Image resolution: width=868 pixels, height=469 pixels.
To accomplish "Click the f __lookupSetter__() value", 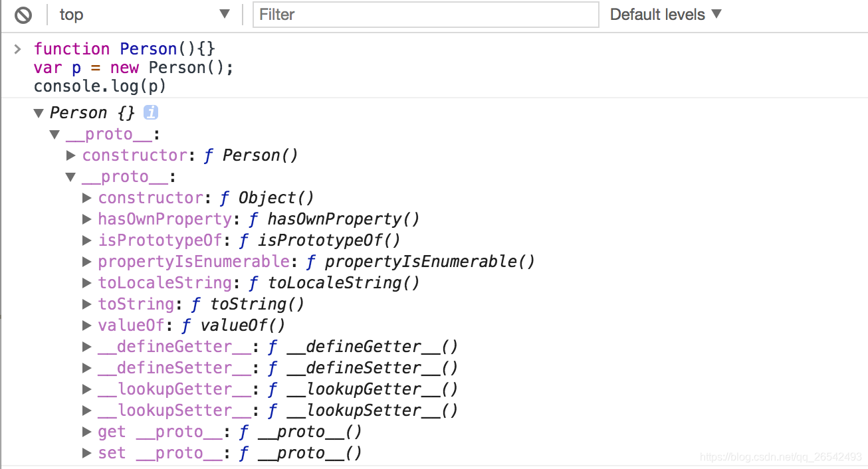I will (363, 411).
